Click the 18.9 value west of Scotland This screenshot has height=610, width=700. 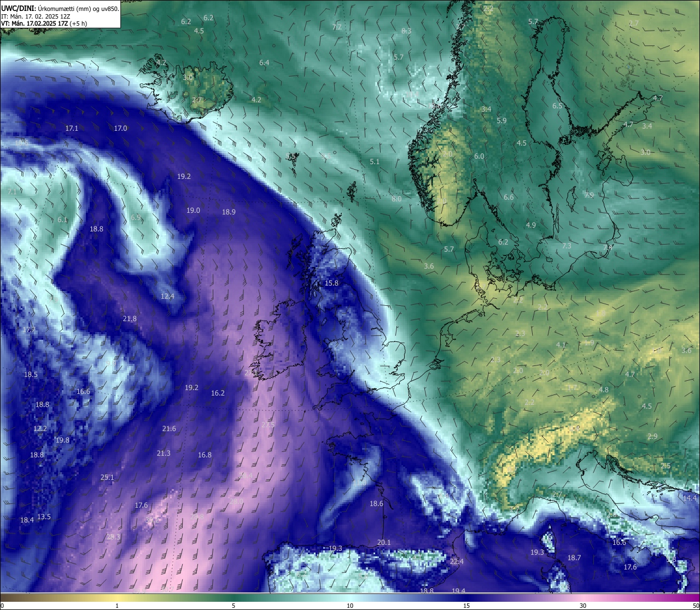[229, 212]
